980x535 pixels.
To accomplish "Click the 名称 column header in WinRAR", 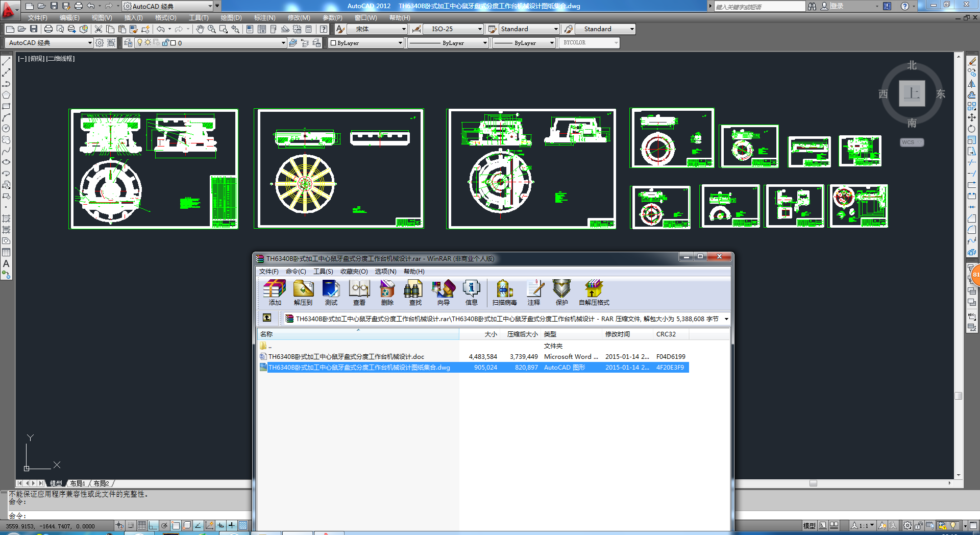I will (358, 334).
